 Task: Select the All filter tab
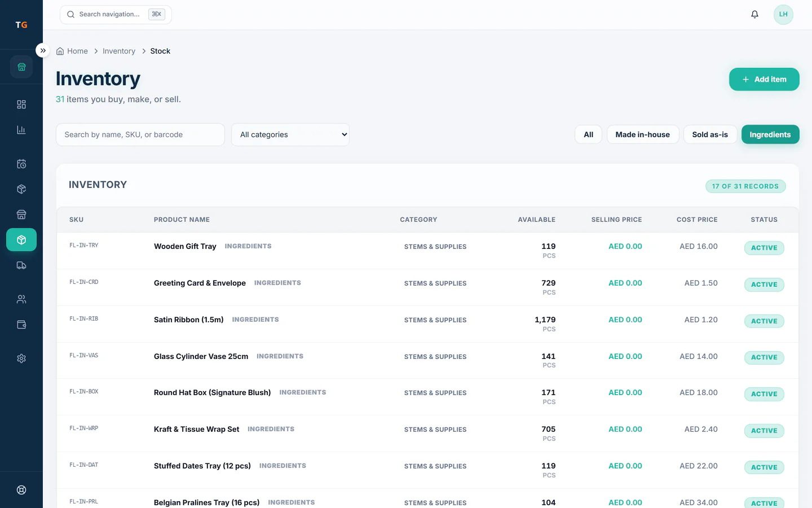coord(589,135)
